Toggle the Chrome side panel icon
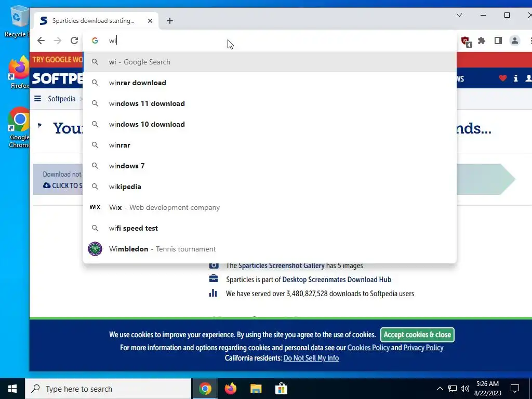Image resolution: width=532 pixels, height=399 pixels. point(498,41)
